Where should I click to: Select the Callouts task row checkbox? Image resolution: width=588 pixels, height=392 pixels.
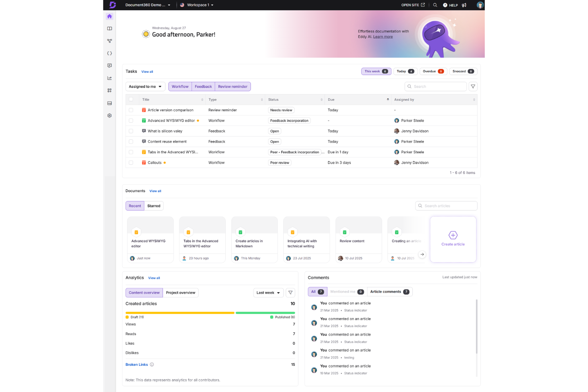pos(132,162)
